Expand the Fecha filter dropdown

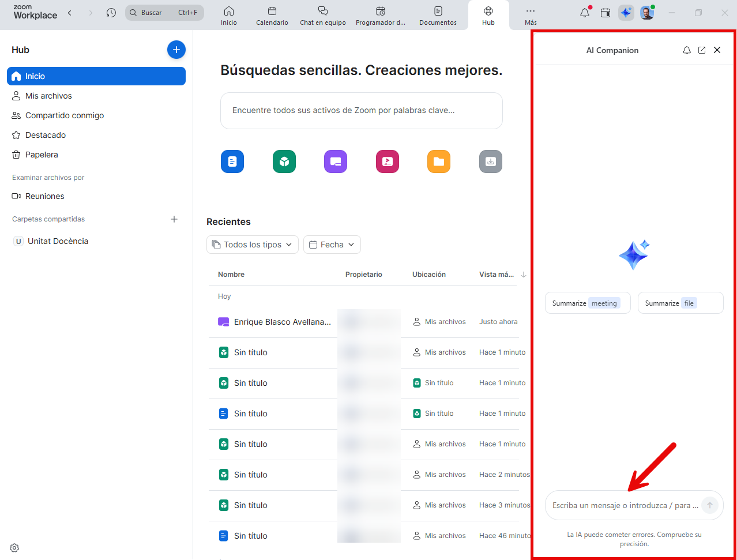point(332,245)
